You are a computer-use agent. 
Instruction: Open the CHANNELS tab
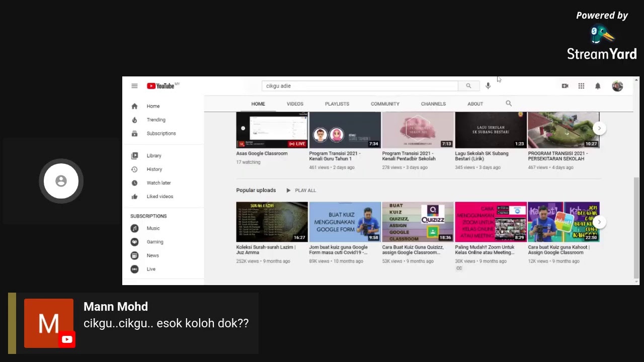click(x=433, y=104)
